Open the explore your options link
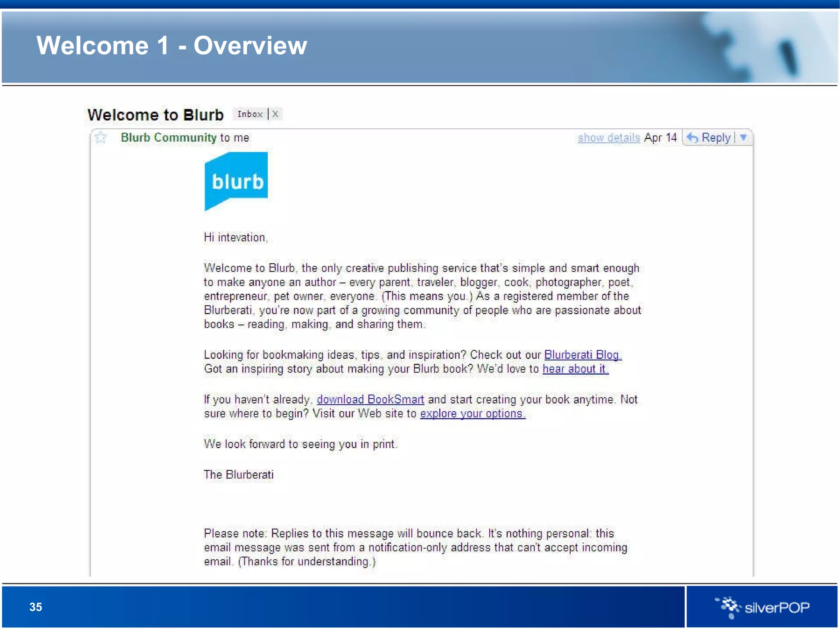Screen dimensions: 840x630 [472, 413]
